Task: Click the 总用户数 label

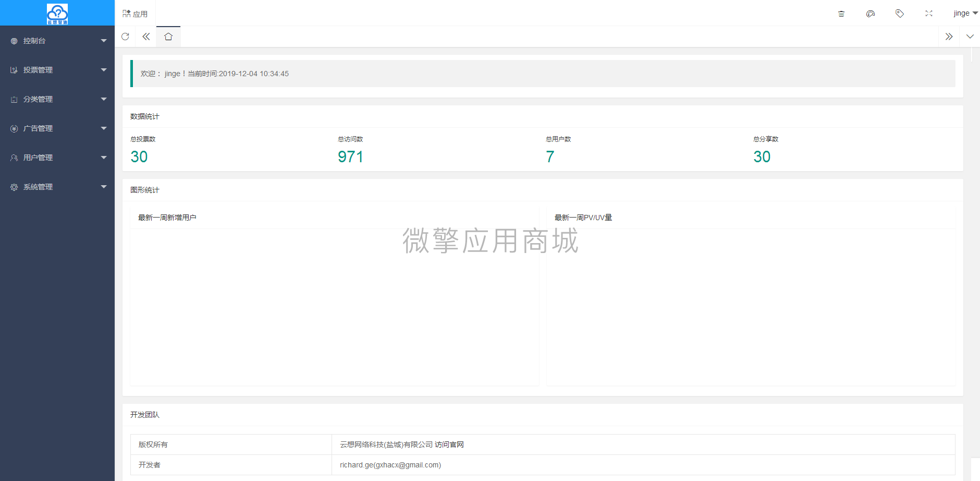Action: click(558, 139)
